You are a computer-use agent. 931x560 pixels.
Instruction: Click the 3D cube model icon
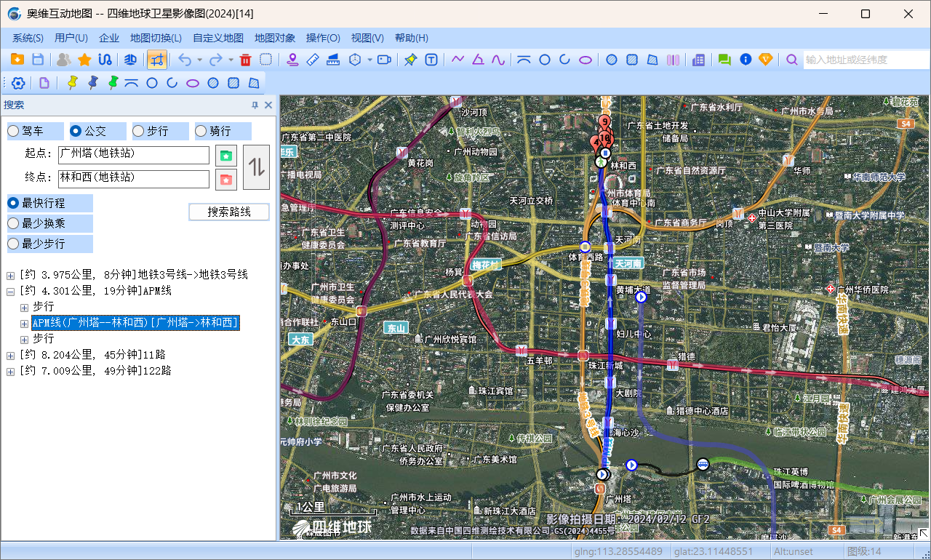coord(356,60)
